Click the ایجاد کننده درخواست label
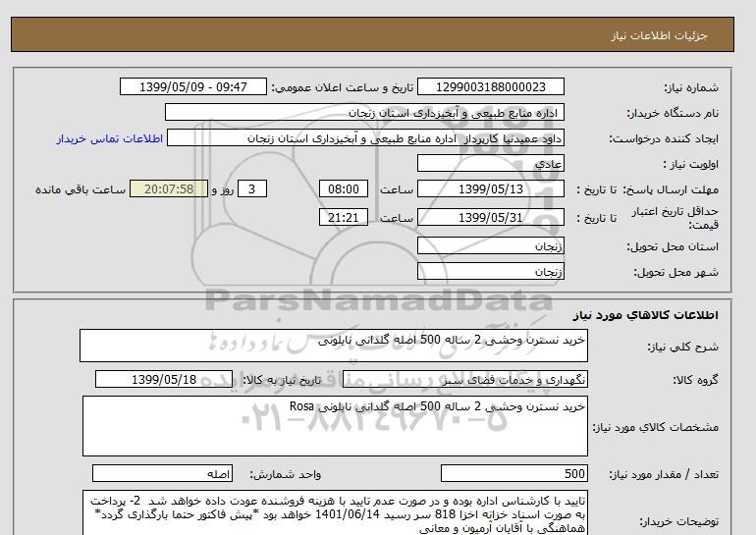 pyautogui.click(x=664, y=139)
